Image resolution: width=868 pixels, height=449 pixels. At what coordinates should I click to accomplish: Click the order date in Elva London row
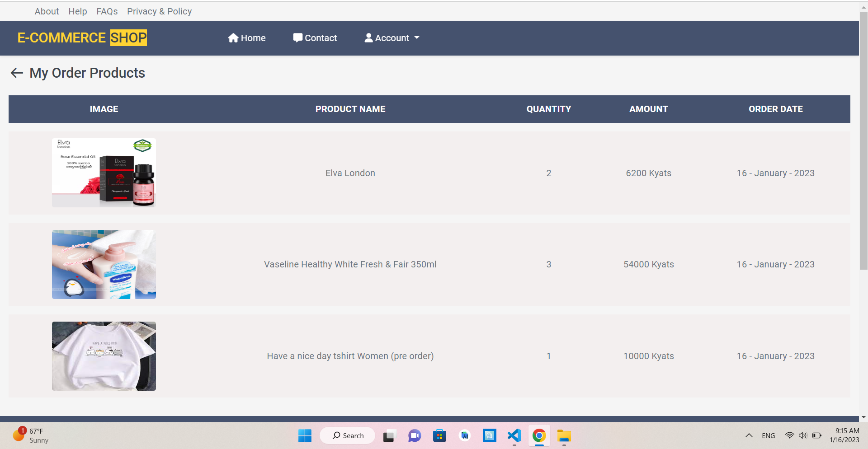(776, 173)
